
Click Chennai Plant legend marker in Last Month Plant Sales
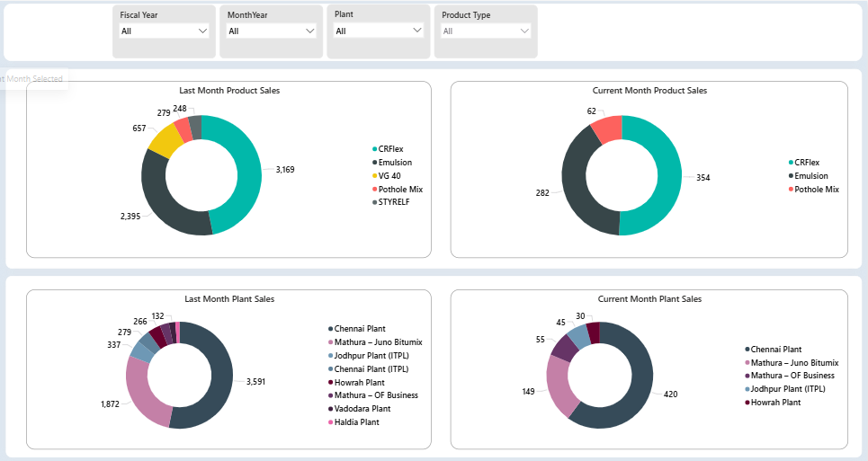tap(330, 329)
